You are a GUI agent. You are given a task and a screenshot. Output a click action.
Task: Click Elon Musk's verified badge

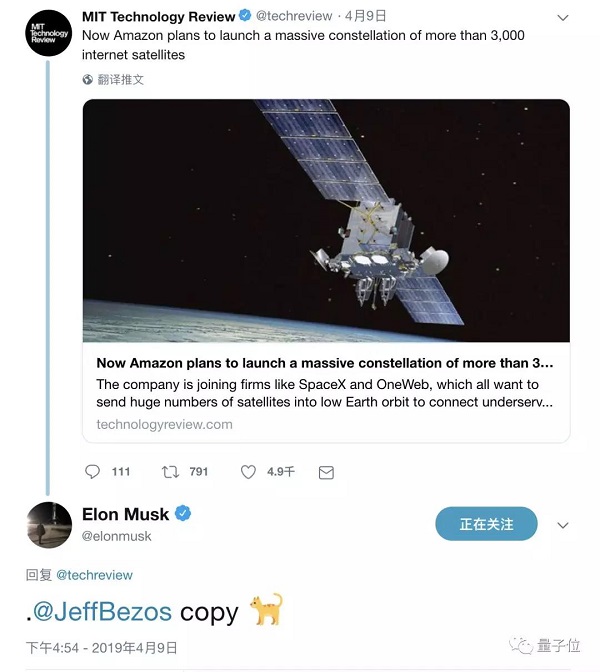[183, 514]
